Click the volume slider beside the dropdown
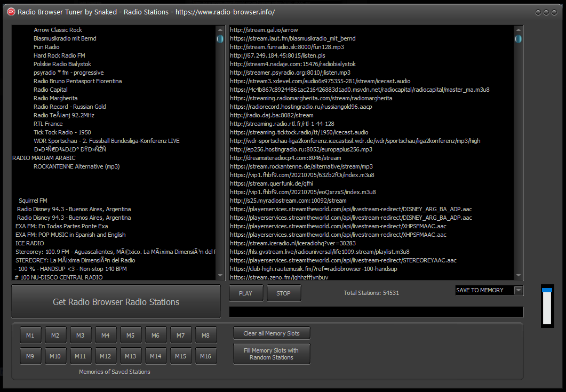566x392 pixels. click(547, 306)
